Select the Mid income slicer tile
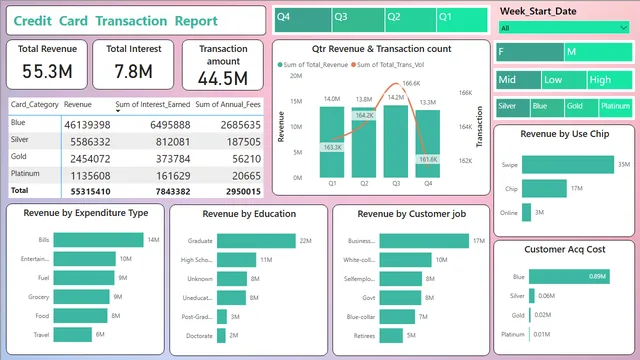The image size is (640, 360). 518,80
